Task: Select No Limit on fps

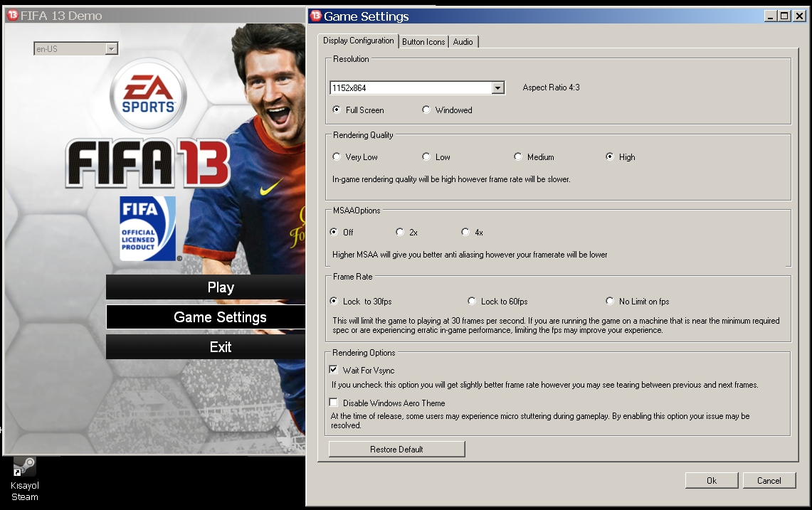Action: click(610, 301)
